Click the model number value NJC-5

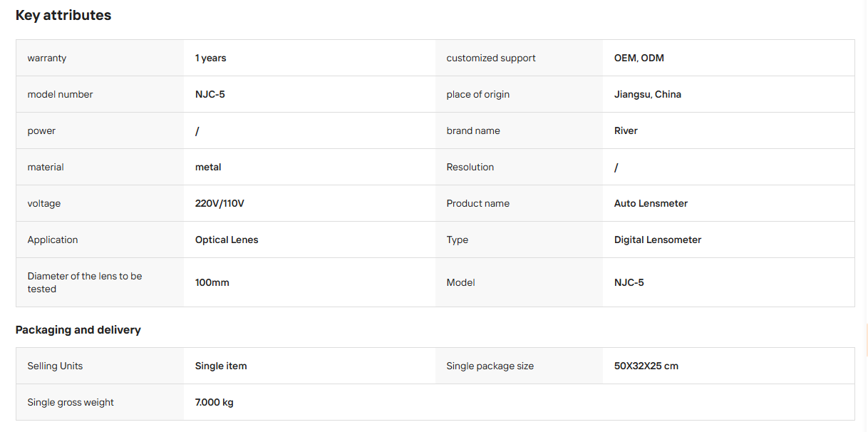tap(210, 94)
